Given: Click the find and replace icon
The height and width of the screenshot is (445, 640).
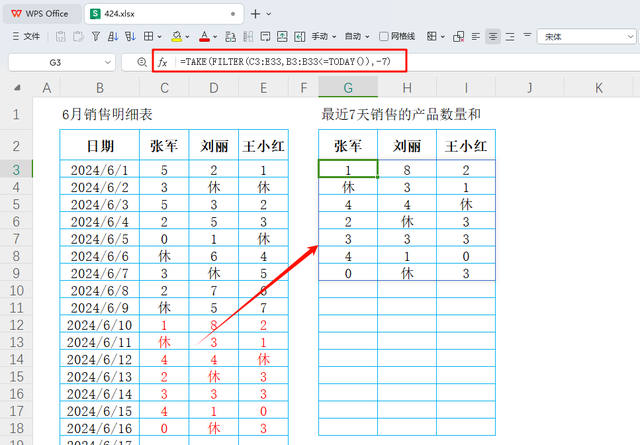Looking at the screenshot, I should click(231, 37).
